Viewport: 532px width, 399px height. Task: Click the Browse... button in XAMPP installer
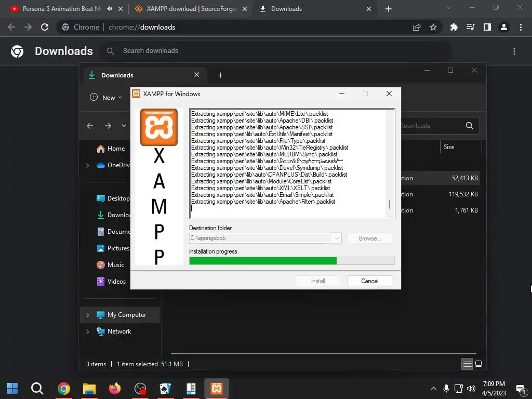pos(370,238)
